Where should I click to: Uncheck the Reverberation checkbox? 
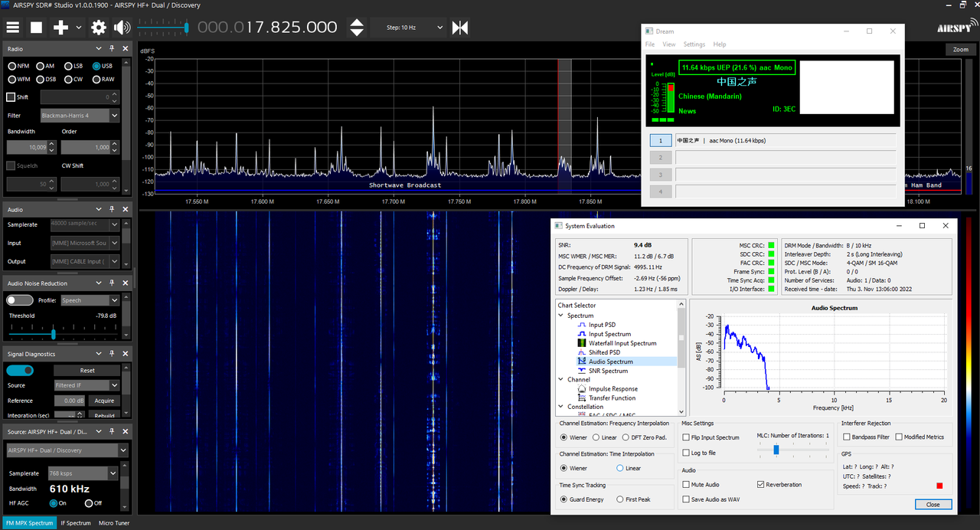pos(760,485)
